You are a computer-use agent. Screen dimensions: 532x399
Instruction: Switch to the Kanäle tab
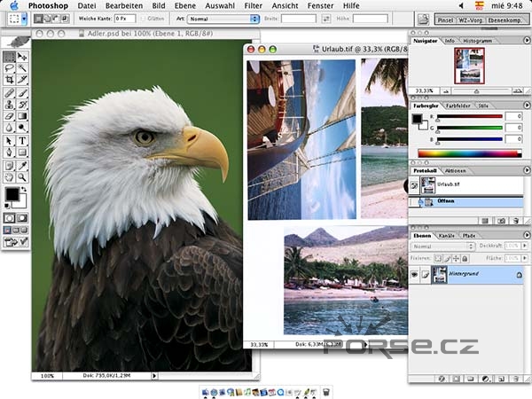(447, 236)
